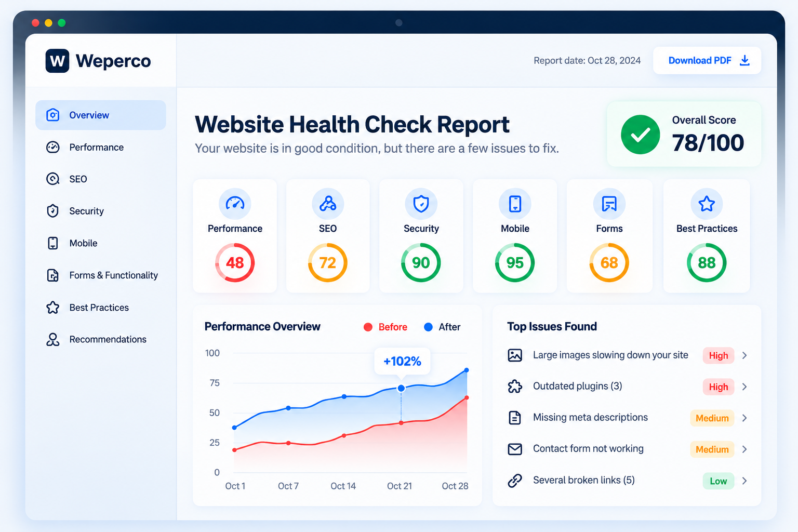Screen dimensions: 798x532
Task: Click the Security shield icon in the sidebar
Action: [x=53, y=211]
